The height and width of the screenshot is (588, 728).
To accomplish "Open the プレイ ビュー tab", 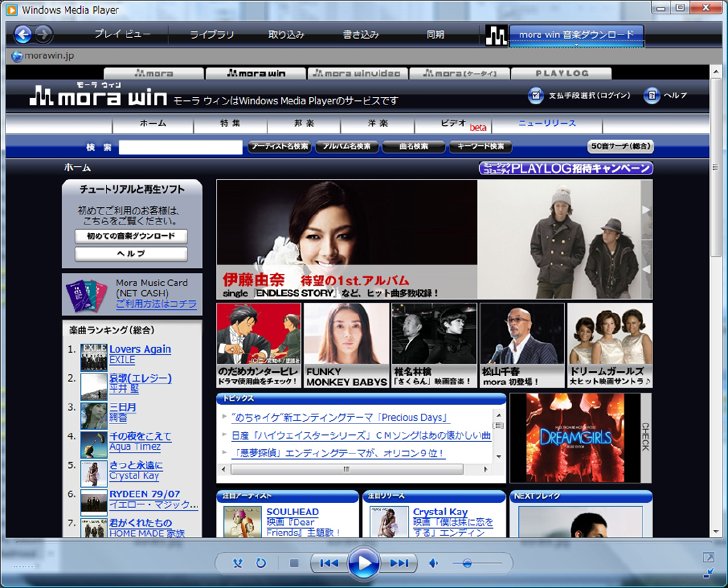I will click(x=123, y=34).
